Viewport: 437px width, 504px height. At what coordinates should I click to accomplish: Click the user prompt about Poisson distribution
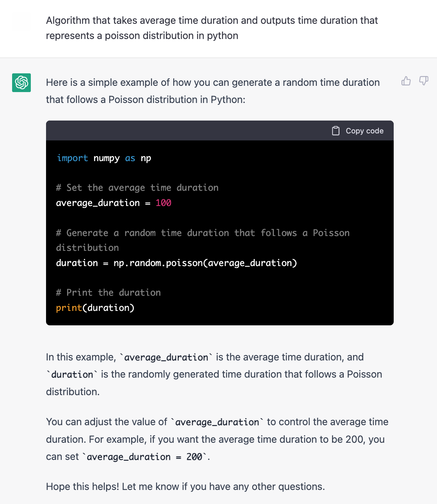(212, 28)
